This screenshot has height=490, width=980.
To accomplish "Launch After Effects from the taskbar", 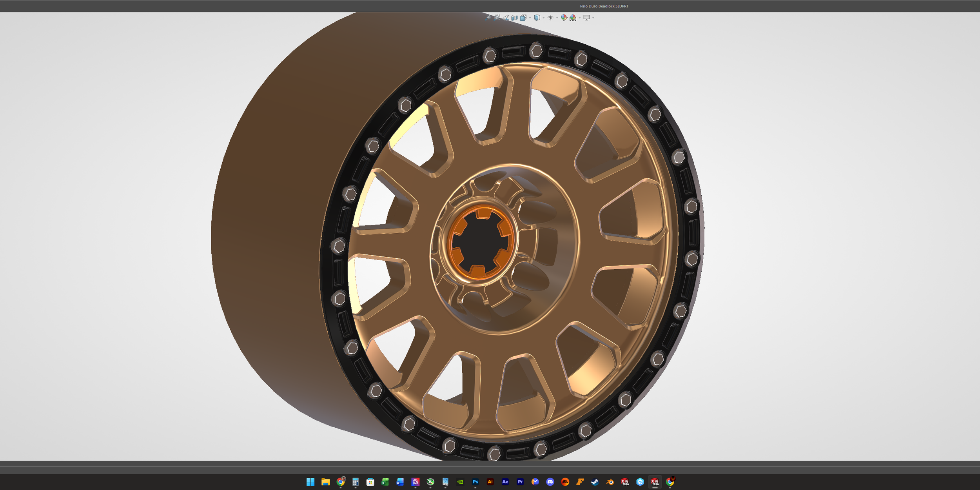I will click(505, 482).
